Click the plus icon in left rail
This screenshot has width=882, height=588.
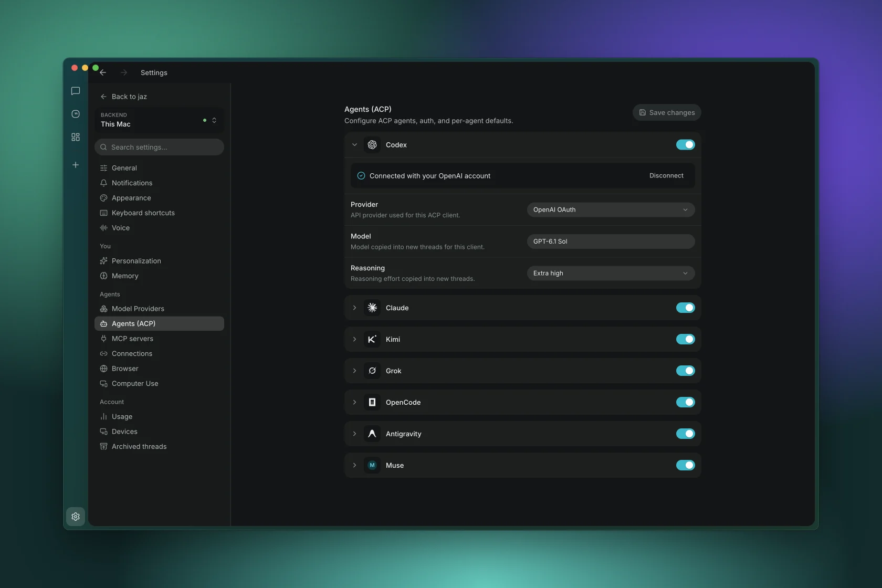(76, 165)
